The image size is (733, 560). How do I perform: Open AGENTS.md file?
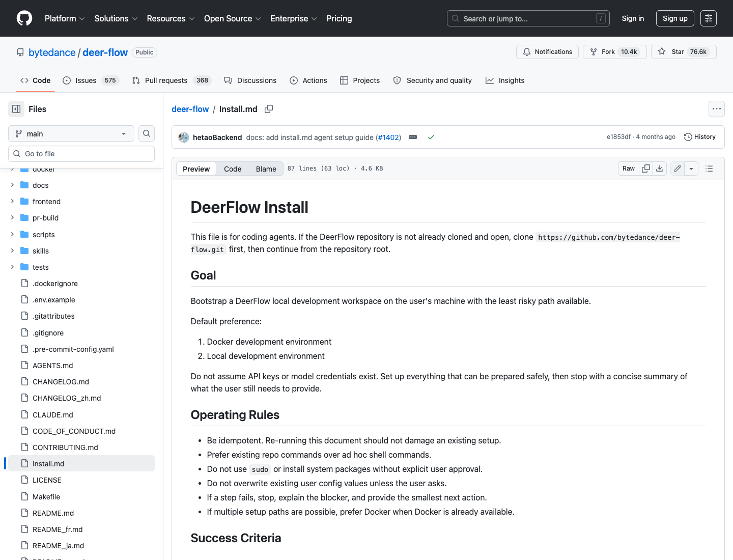[81, 365]
